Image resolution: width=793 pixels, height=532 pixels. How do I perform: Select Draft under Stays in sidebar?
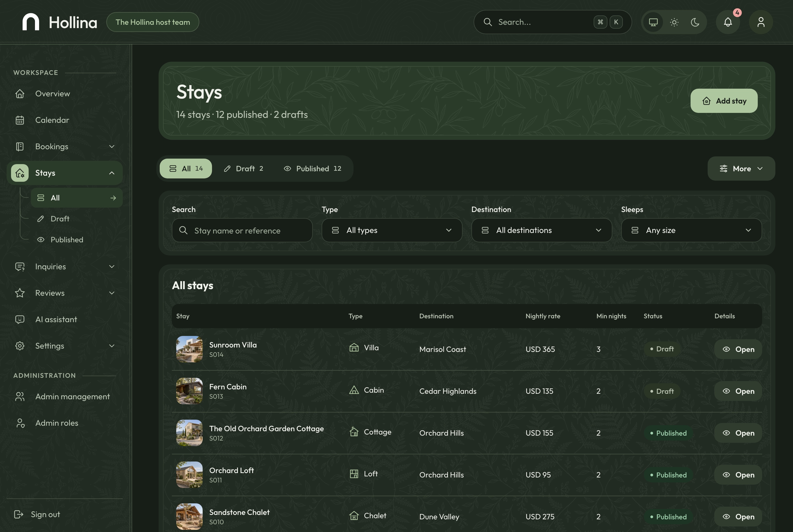(77, 219)
